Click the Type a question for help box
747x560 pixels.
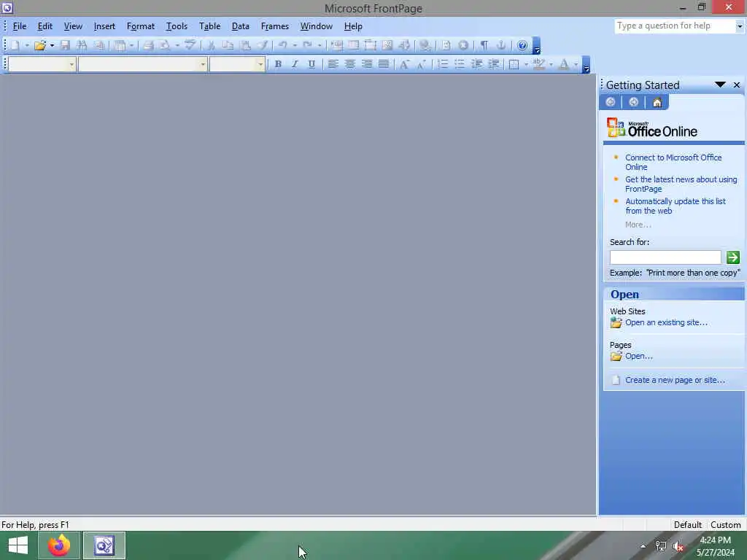point(675,26)
